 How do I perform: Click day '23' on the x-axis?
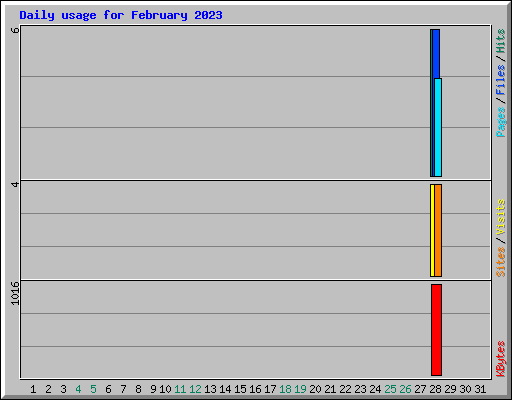pyautogui.click(x=360, y=389)
